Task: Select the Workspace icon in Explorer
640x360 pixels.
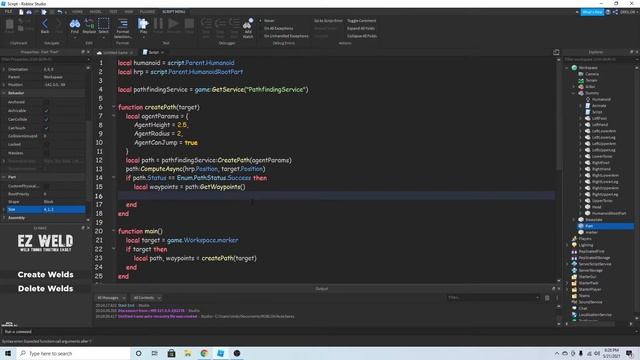Action: pos(574,68)
